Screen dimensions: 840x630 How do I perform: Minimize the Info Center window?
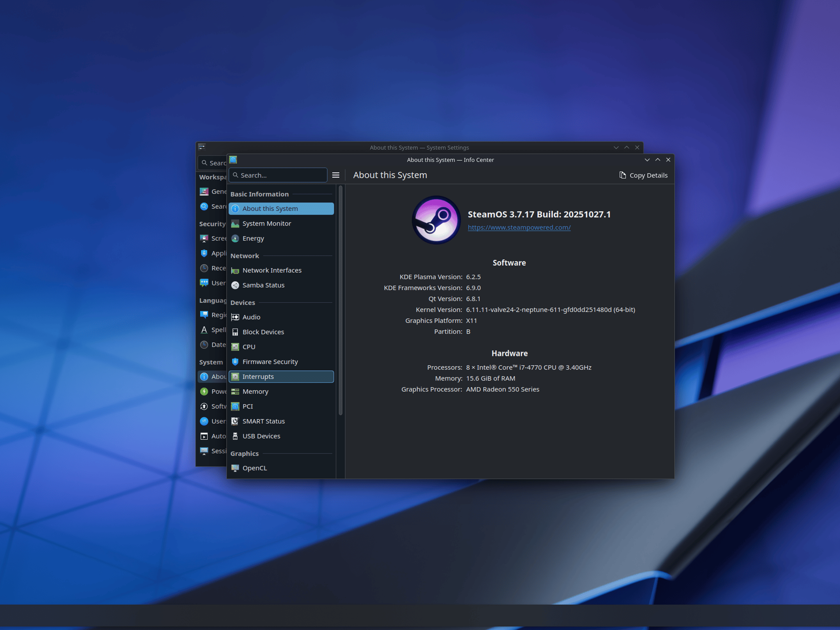pos(647,160)
